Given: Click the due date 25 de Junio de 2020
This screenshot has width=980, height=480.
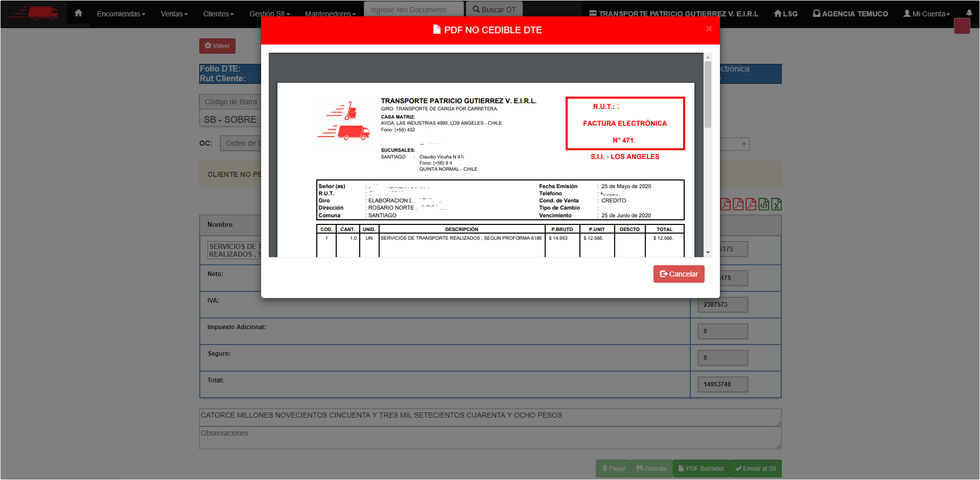Looking at the screenshot, I should point(626,215).
